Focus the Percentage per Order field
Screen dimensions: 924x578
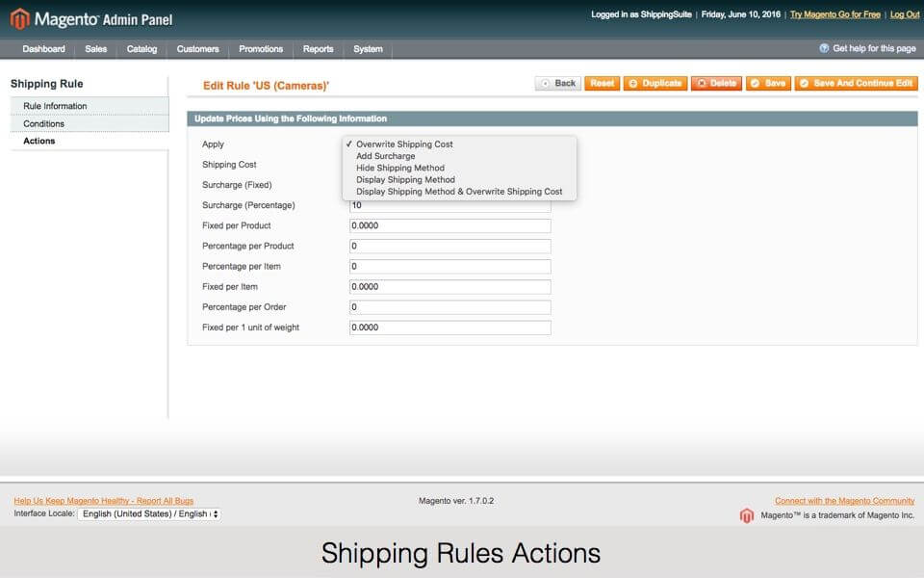[x=450, y=307]
